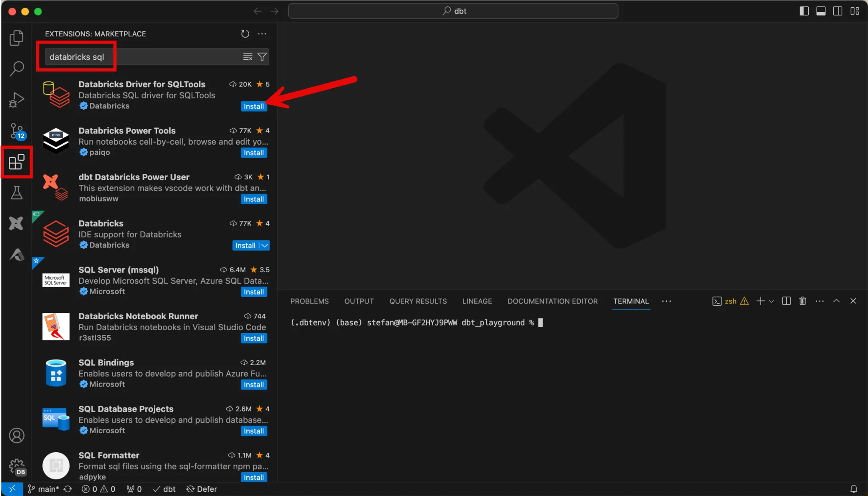Open the Explorer view in activity bar
868x496 pixels.
pyautogui.click(x=17, y=38)
